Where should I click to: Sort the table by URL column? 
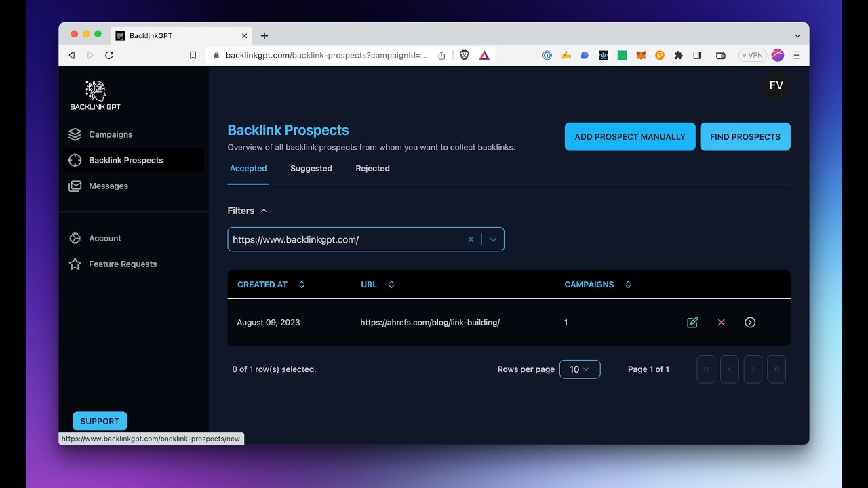378,285
